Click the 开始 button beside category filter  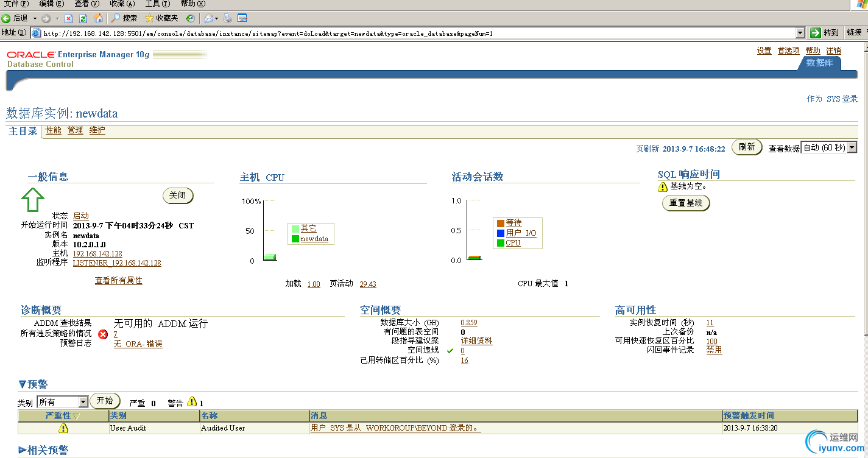105,401
